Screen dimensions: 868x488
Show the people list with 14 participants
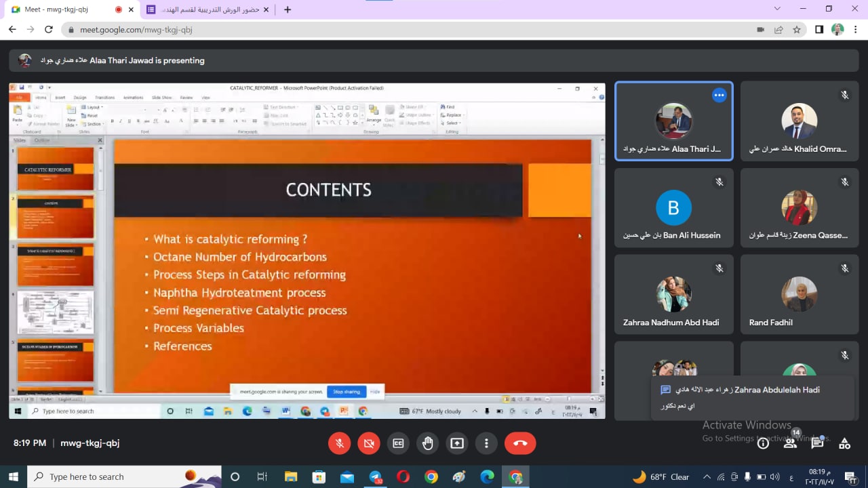point(790,443)
